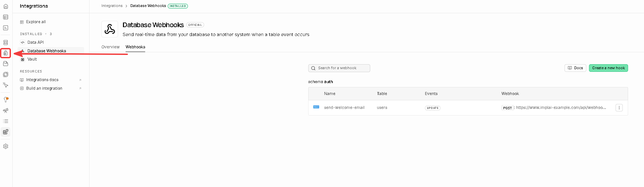
Task: Click the UPDATE event badge
Action: (x=433, y=108)
